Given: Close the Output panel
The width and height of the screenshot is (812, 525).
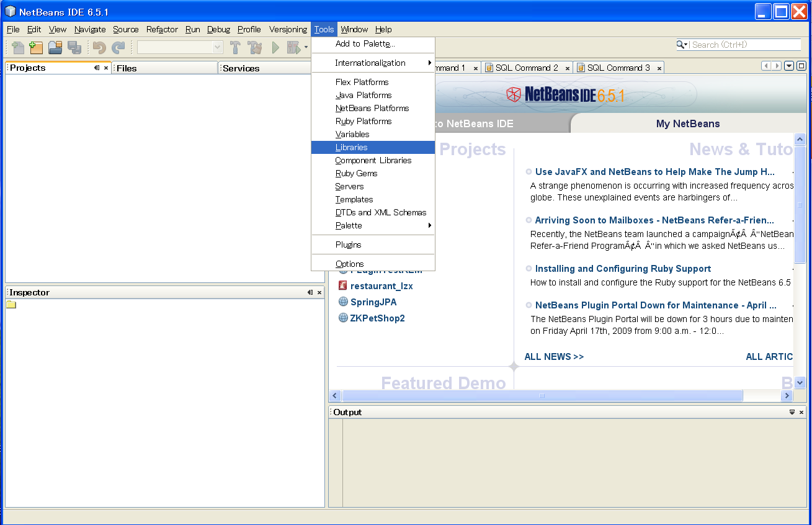Looking at the screenshot, I should [x=801, y=412].
